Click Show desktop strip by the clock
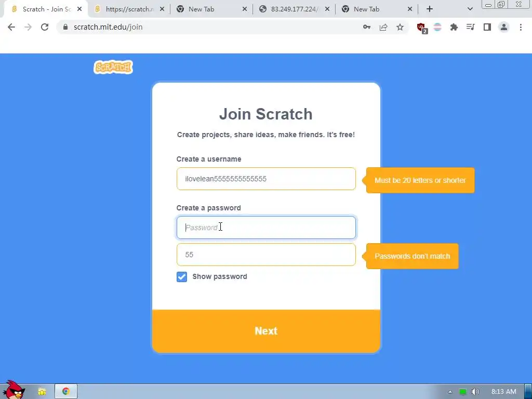The height and width of the screenshot is (399, 532). (528, 392)
